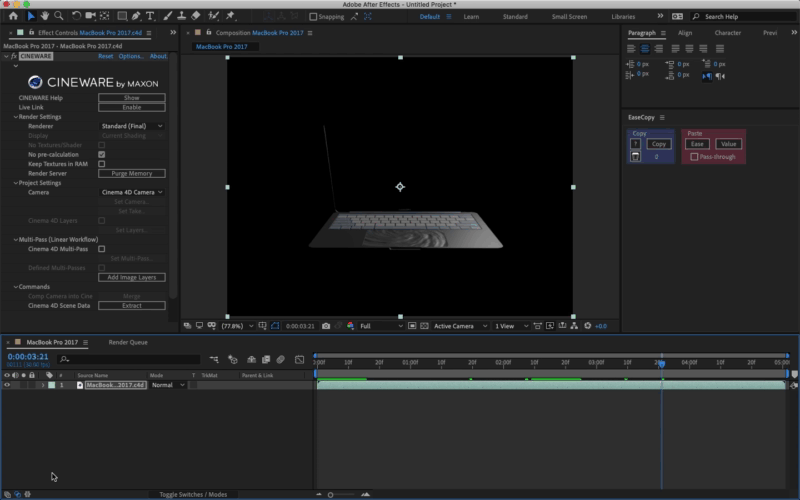Switch to the Libraries workspace

[x=623, y=17]
